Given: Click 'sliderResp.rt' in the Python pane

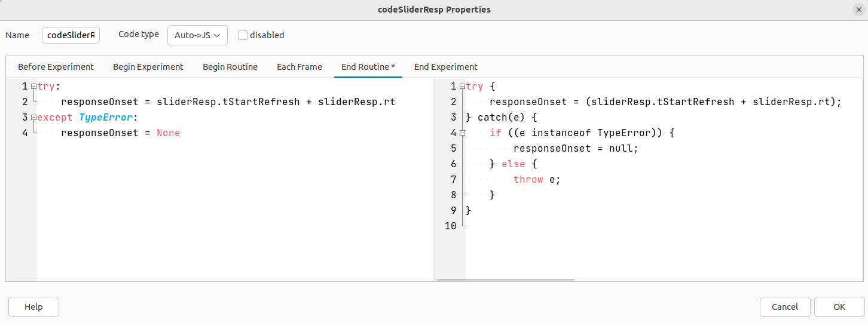Looking at the screenshot, I should click(356, 102).
